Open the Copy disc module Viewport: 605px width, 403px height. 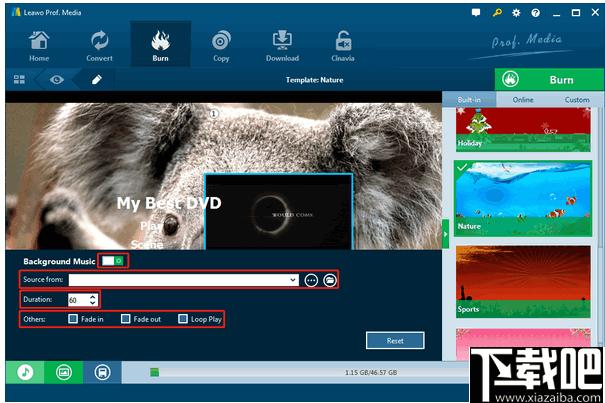point(221,46)
